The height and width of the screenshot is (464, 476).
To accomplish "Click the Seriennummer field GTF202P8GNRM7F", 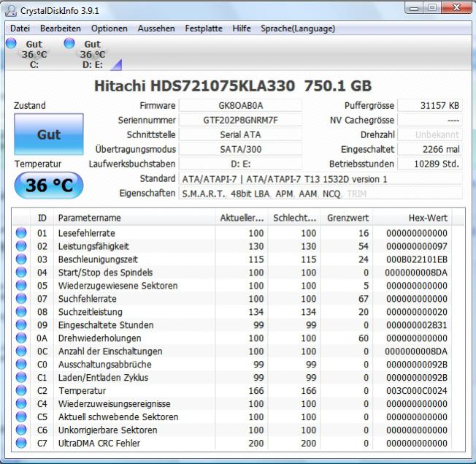I will (x=240, y=120).
